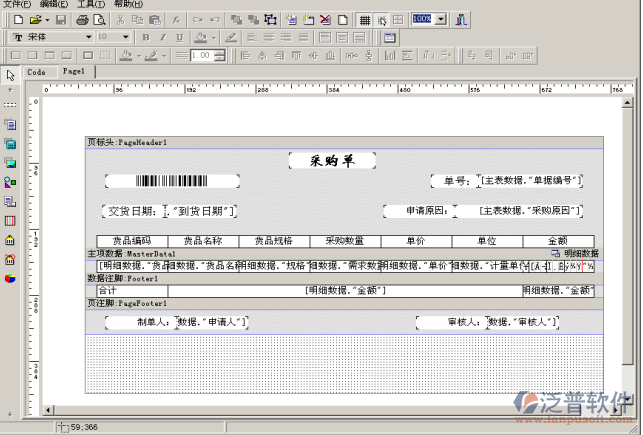643x435 pixels.
Task: Click the font color button
Action: click(x=202, y=37)
